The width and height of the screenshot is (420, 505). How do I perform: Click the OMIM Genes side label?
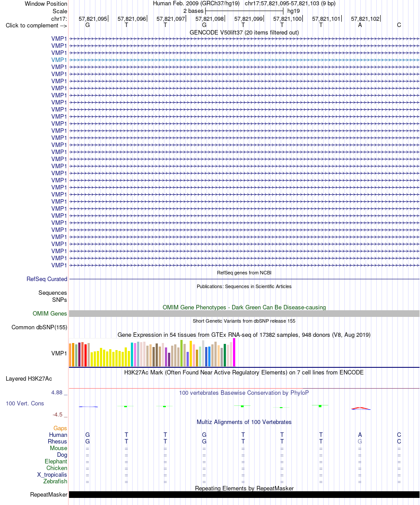point(50,314)
